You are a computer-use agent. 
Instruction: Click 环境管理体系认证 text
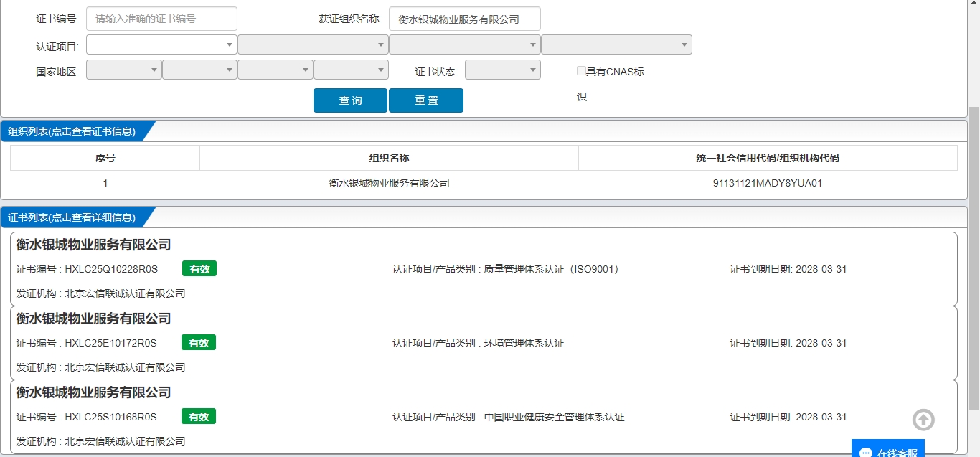(524, 343)
